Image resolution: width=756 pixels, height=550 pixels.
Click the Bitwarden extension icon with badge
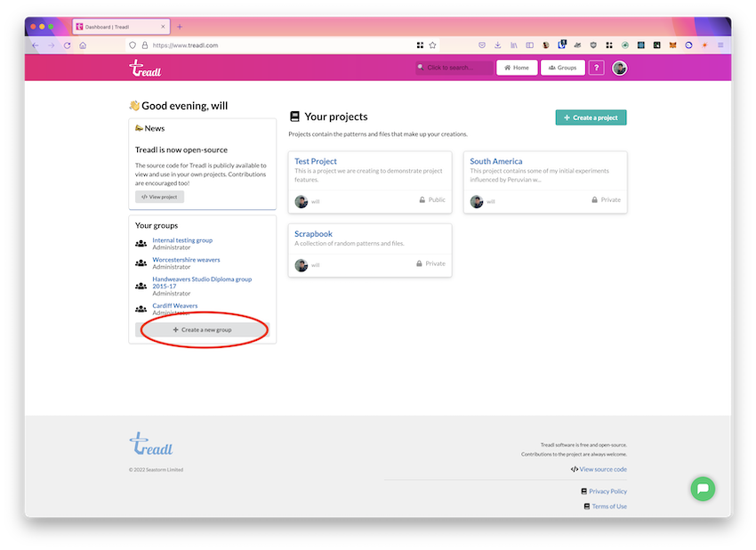562,44
